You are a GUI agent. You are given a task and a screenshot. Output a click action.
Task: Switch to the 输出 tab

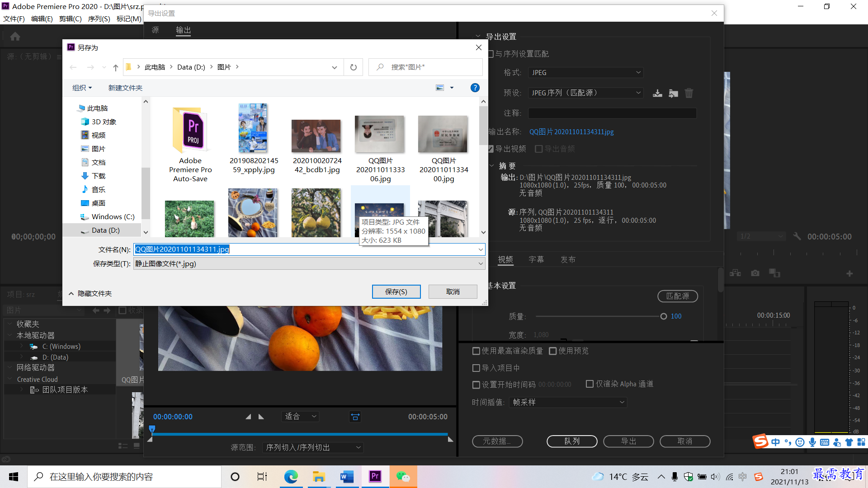click(x=183, y=30)
